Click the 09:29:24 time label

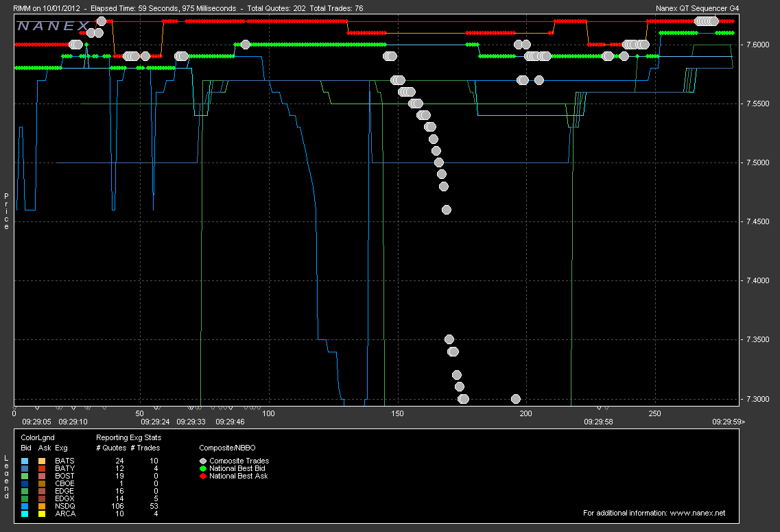tap(155, 422)
